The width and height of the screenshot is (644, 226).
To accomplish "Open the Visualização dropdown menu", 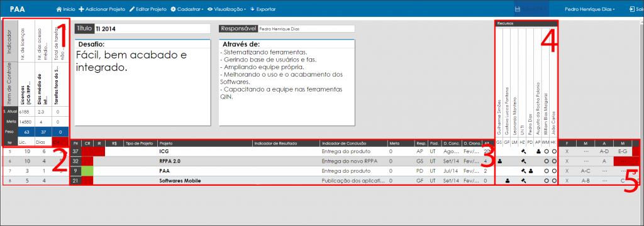I will pyautogui.click(x=226, y=9).
